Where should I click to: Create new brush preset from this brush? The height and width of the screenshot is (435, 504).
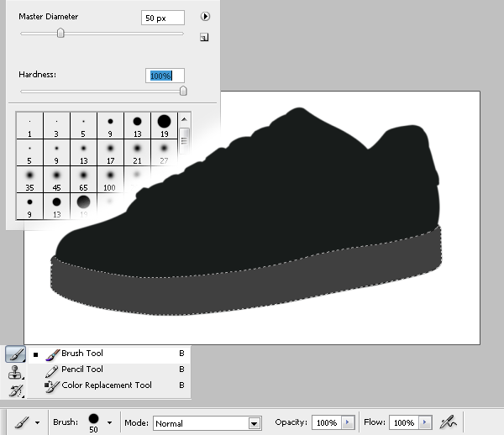(x=204, y=37)
